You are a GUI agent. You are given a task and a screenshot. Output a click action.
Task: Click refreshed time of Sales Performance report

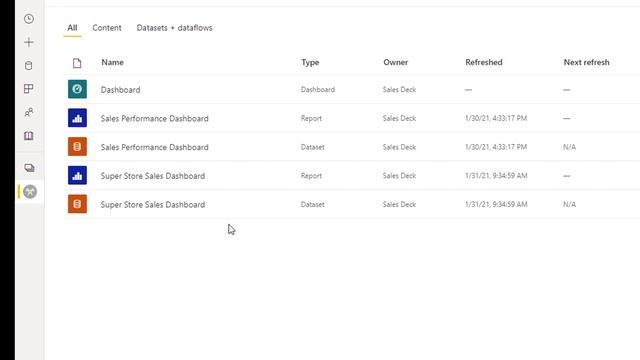[x=496, y=118]
